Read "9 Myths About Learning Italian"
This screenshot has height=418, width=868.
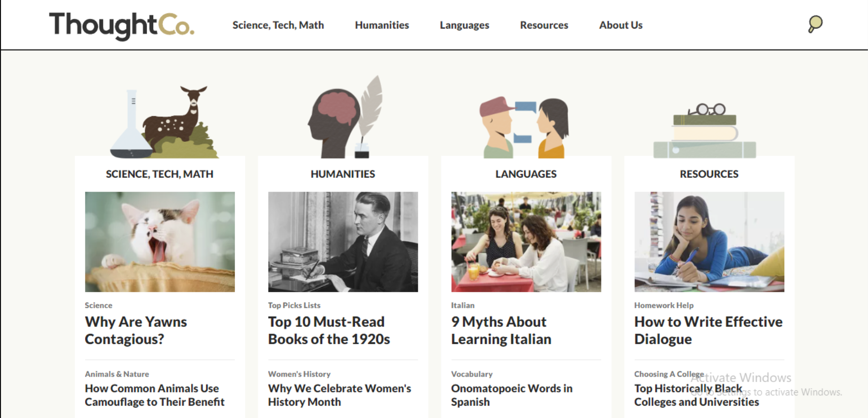click(501, 330)
